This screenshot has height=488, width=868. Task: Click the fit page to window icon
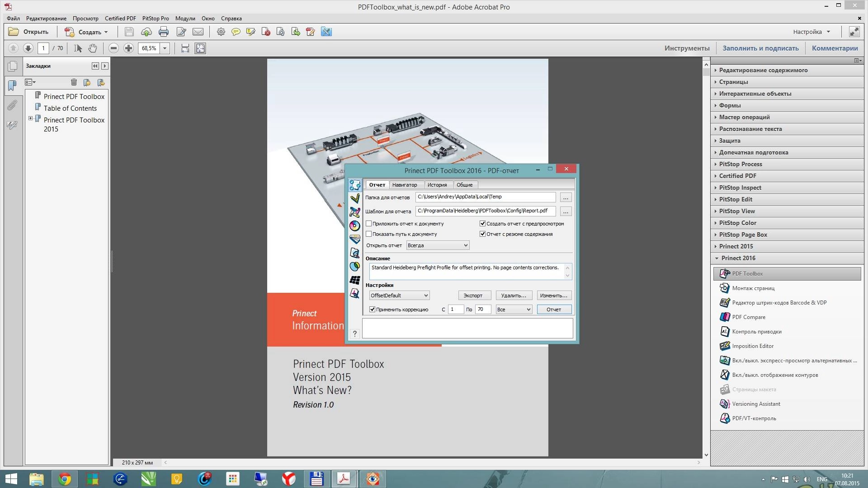[x=200, y=48]
